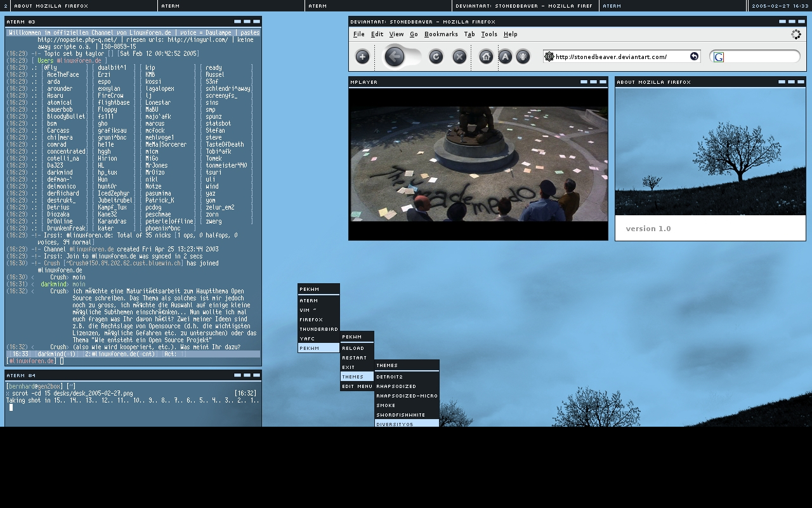Click the Go arrow in the URL bar
The height and width of the screenshot is (508, 812).
pyautogui.click(x=694, y=57)
